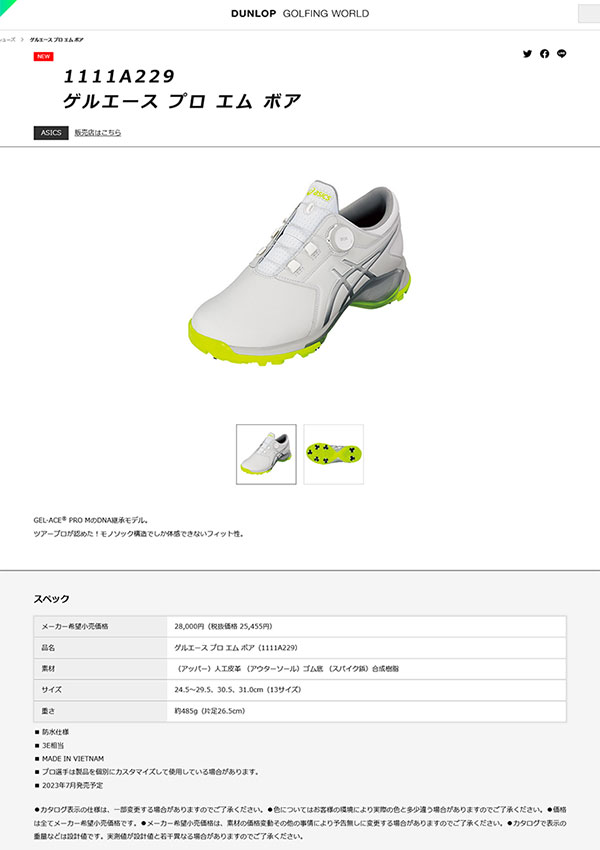The image size is (600, 850).
Task: Open the 販売店はこちら store link
Action: pos(98,133)
